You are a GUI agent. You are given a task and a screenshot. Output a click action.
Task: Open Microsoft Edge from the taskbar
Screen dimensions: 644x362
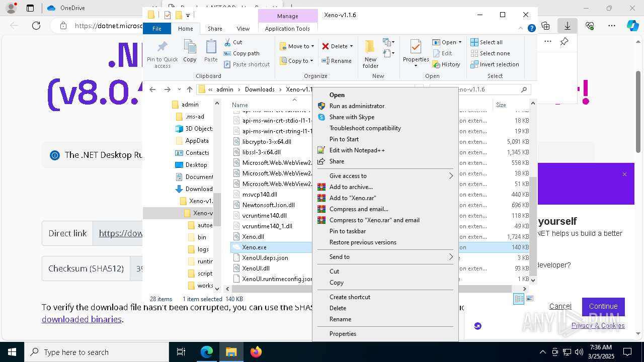click(x=207, y=352)
